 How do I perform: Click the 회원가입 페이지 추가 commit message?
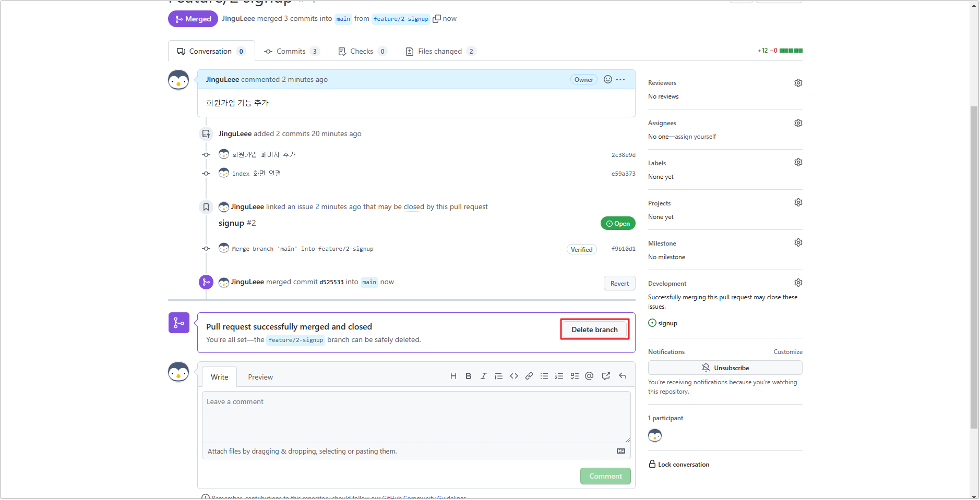point(264,155)
